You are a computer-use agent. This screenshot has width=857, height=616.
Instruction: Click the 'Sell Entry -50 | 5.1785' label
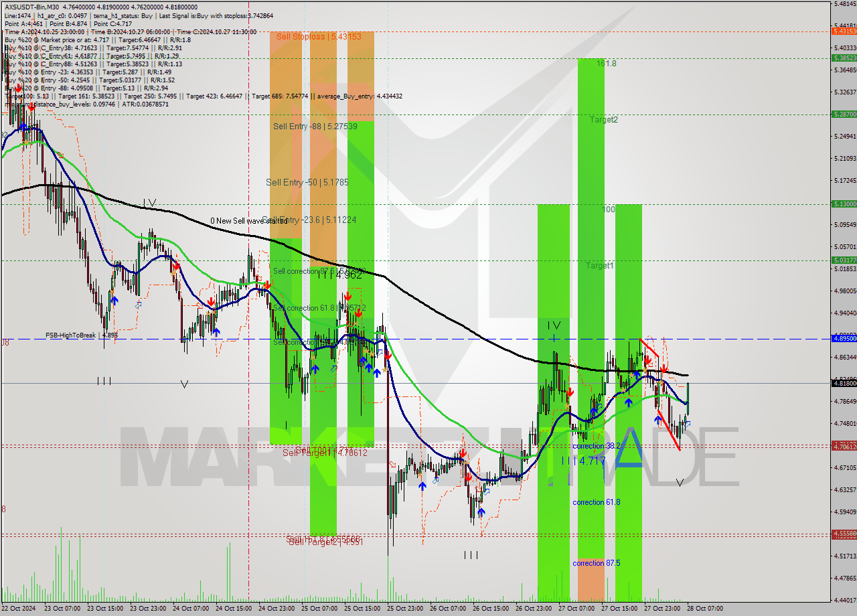point(307,182)
